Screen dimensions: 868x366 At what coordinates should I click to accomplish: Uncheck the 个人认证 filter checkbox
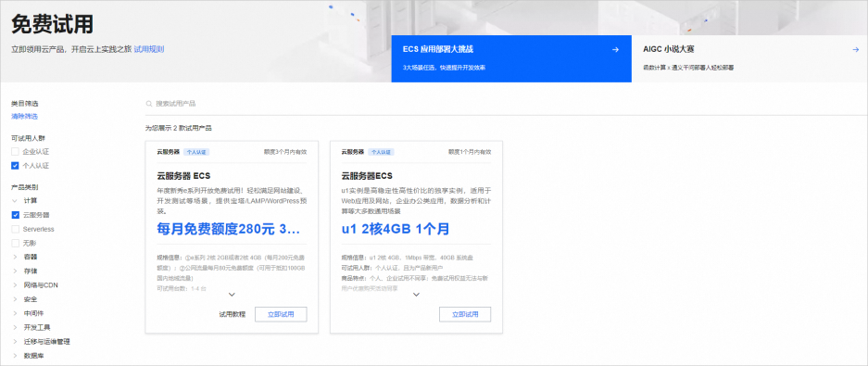click(16, 166)
